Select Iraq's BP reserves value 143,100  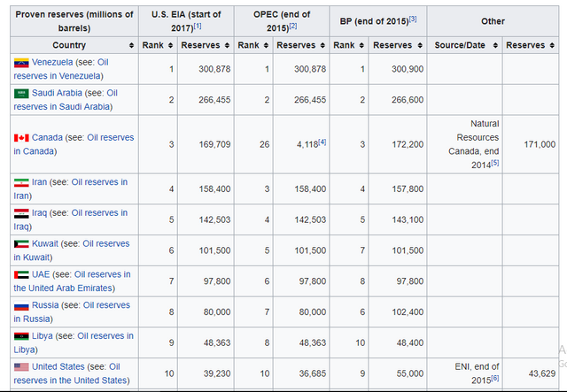408,219
